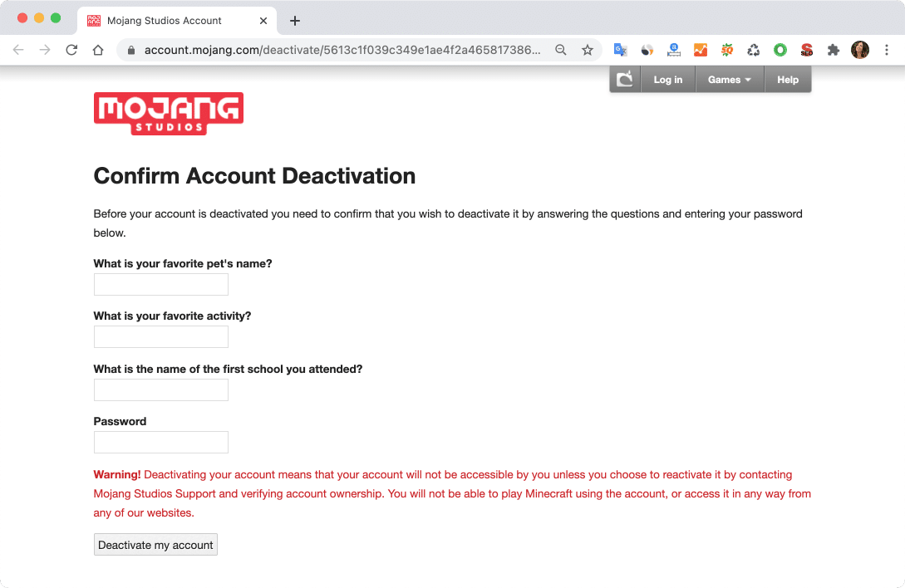Open the red SEO extension icon
The image size is (905, 588).
click(x=806, y=50)
